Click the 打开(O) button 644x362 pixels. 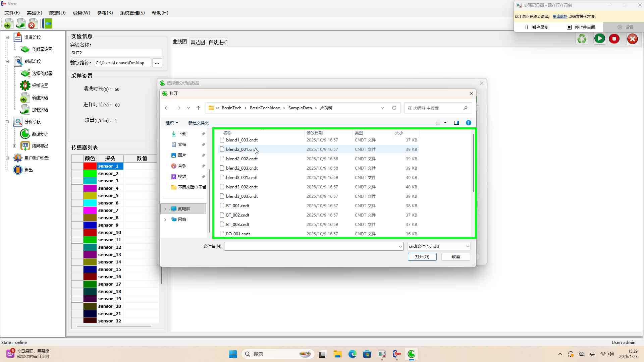coord(422,257)
